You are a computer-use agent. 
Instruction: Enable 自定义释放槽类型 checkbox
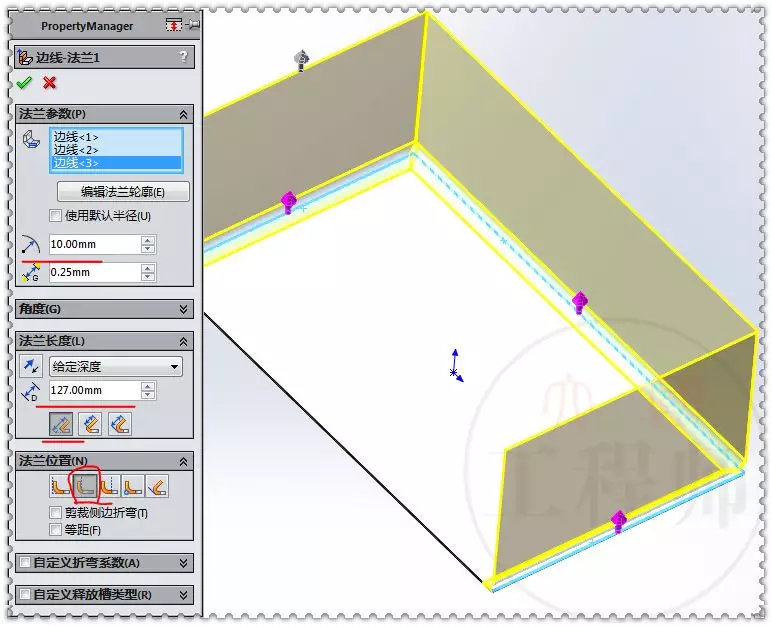[24, 594]
